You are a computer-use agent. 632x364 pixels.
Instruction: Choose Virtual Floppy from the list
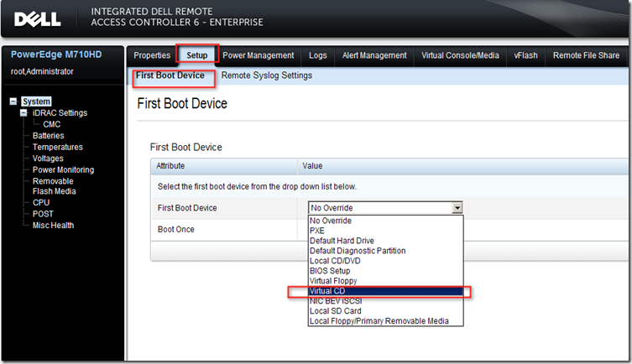tap(386, 281)
